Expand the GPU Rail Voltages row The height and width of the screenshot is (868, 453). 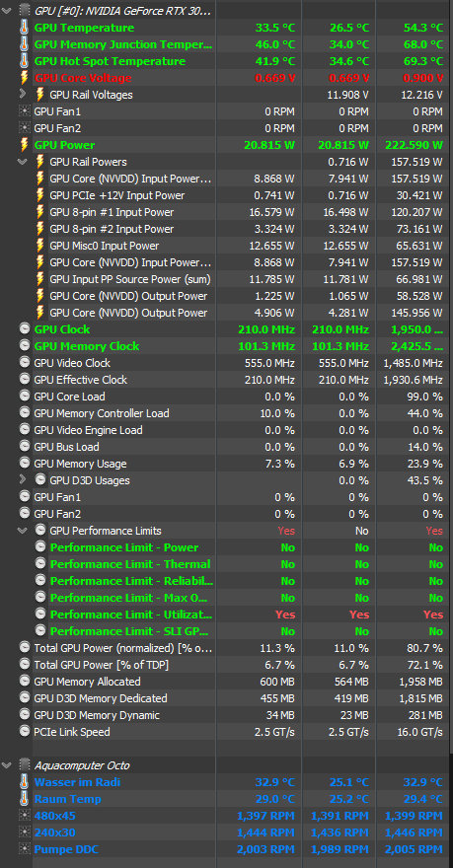click(23, 95)
